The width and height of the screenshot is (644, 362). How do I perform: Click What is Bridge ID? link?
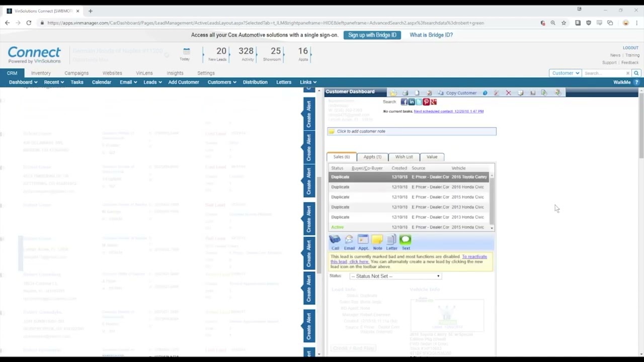click(431, 35)
